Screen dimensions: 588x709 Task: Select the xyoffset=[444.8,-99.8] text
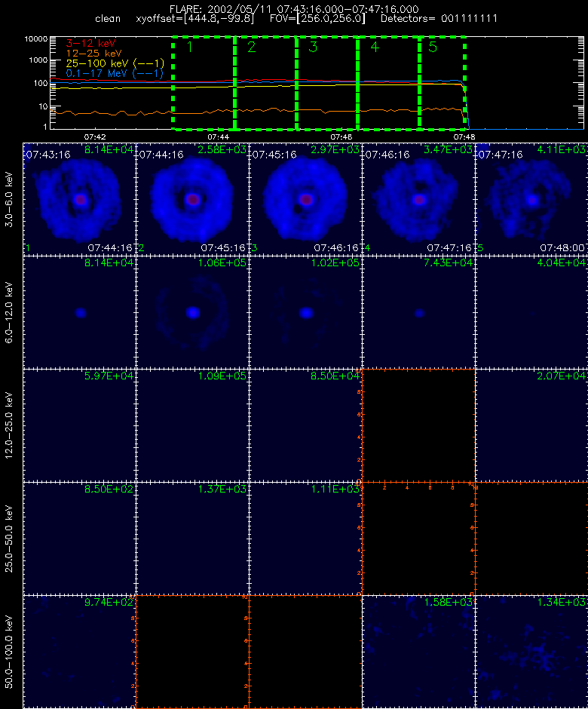[194, 19]
